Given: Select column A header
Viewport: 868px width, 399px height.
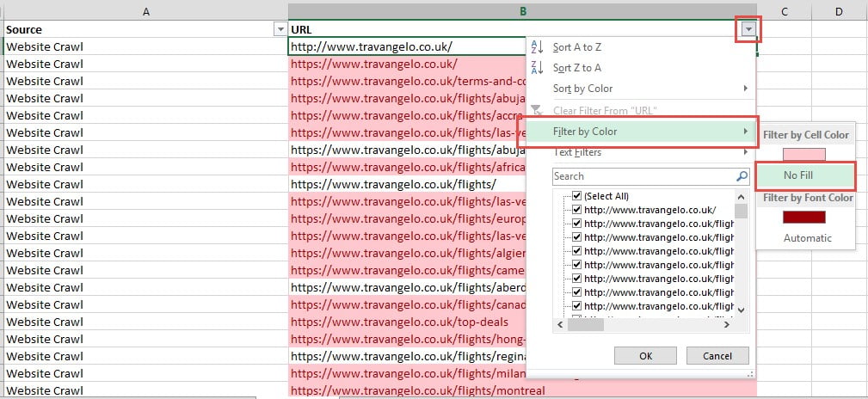Looking at the screenshot, I should [145, 11].
